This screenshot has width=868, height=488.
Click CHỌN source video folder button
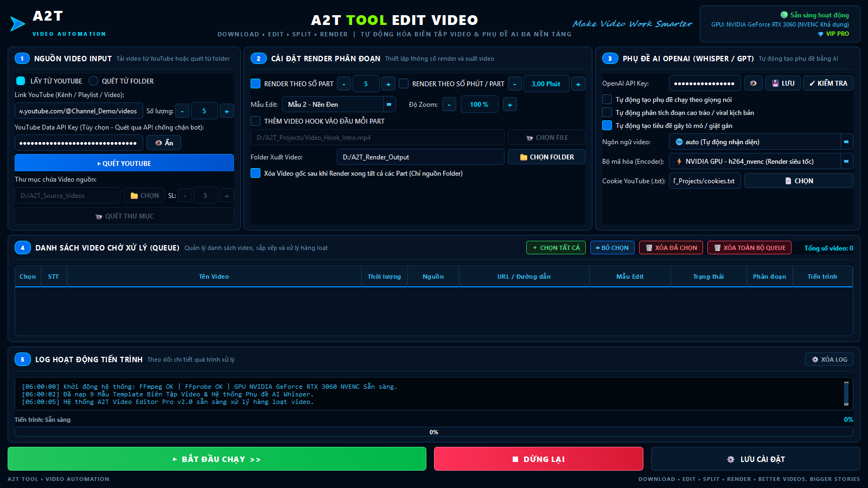click(x=144, y=195)
